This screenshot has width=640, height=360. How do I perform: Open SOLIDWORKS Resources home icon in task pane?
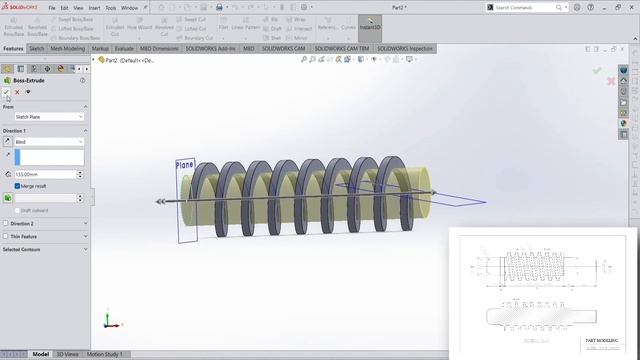[x=623, y=81]
